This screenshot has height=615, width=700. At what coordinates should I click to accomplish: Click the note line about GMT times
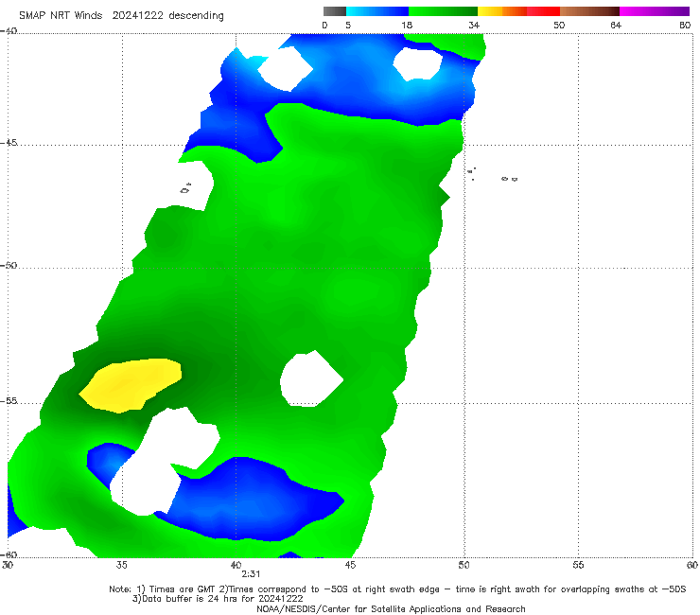pos(397,589)
